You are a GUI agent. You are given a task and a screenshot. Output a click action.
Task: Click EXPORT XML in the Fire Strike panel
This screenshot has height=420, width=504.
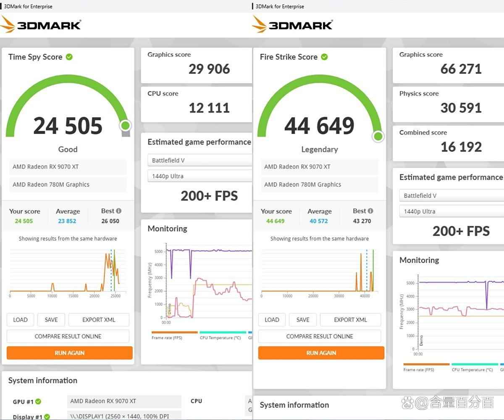(350, 320)
